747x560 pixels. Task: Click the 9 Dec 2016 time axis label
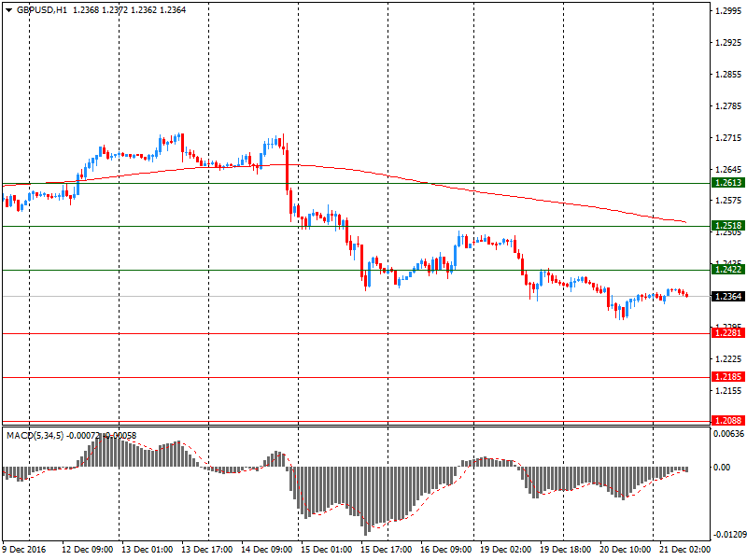tap(24, 550)
